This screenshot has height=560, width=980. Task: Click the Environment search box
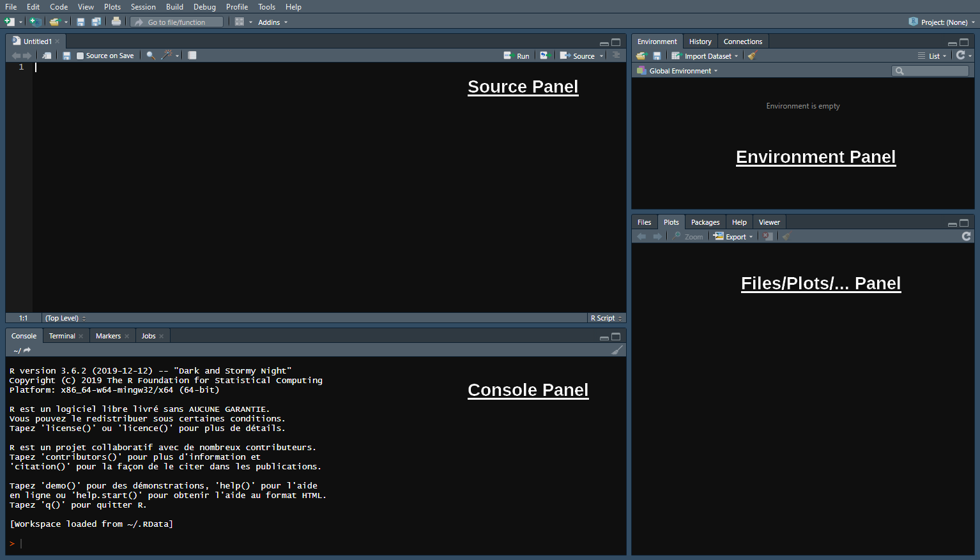(x=934, y=71)
